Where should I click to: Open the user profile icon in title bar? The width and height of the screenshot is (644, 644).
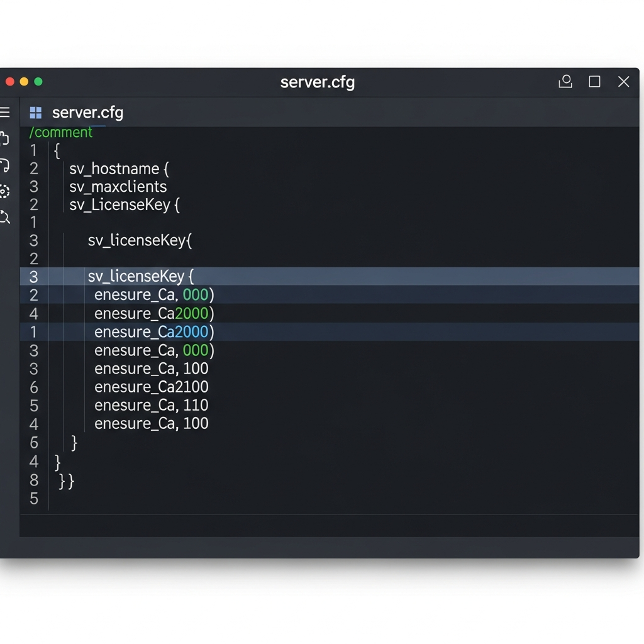(565, 82)
